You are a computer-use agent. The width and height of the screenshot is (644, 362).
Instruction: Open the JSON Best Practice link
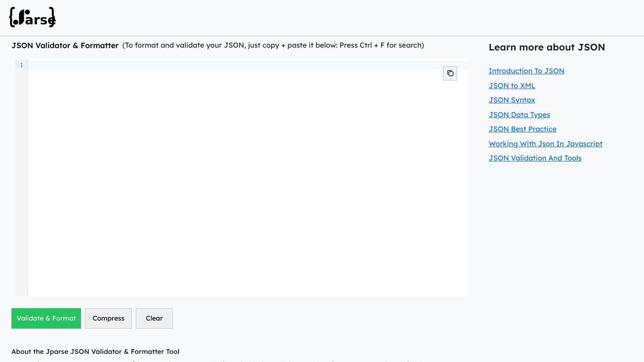click(x=523, y=129)
